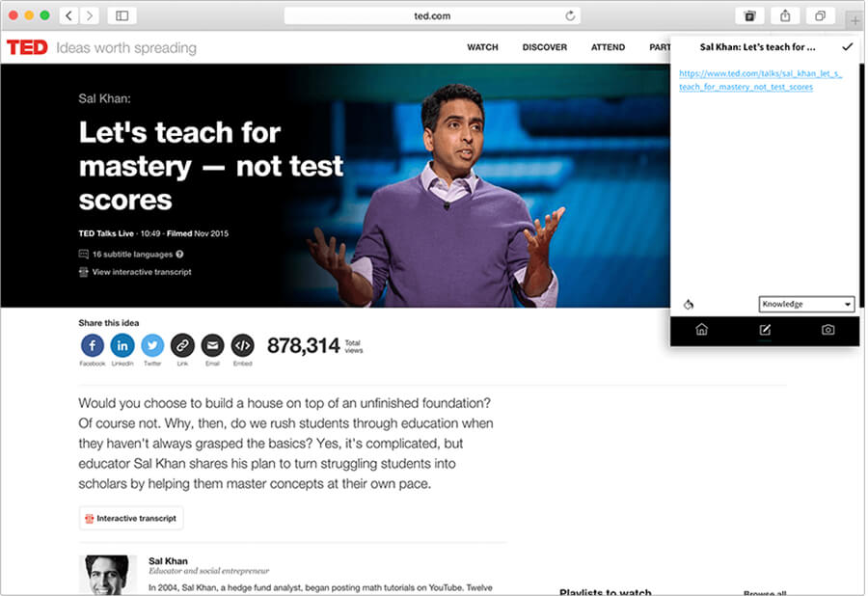
Task: Click the TED logo
Action: (27, 47)
